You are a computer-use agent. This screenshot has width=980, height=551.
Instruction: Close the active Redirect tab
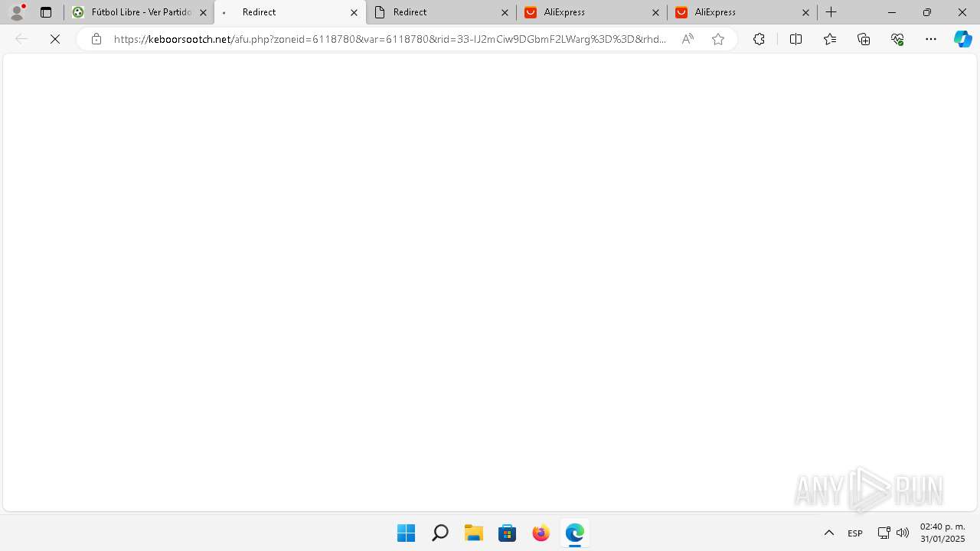pos(354,12)
